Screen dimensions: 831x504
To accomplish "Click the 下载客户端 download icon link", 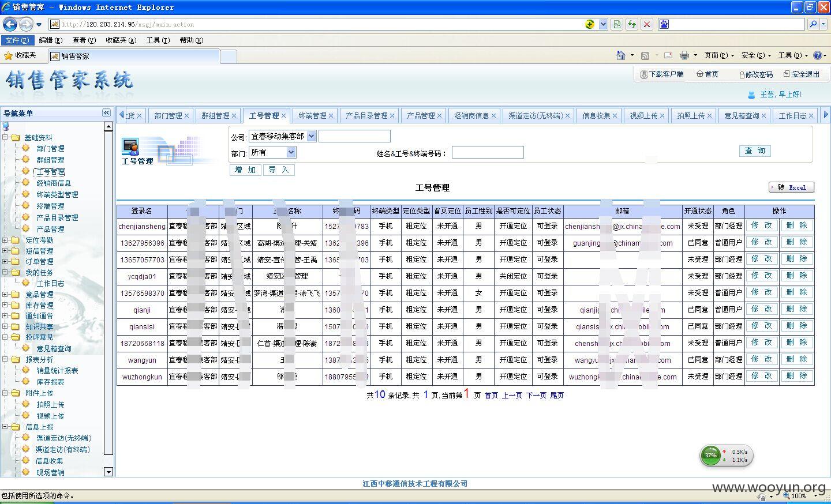I will pyautogui.click(x=661, y=74).
